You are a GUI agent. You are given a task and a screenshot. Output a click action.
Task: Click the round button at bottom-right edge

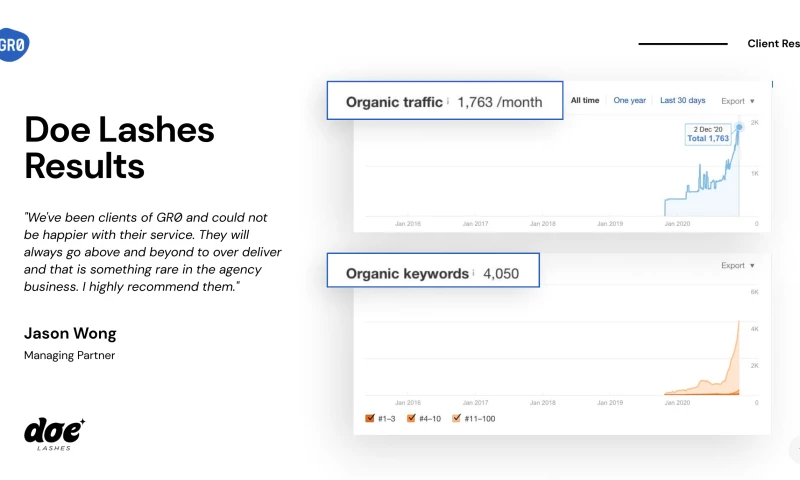796,449
